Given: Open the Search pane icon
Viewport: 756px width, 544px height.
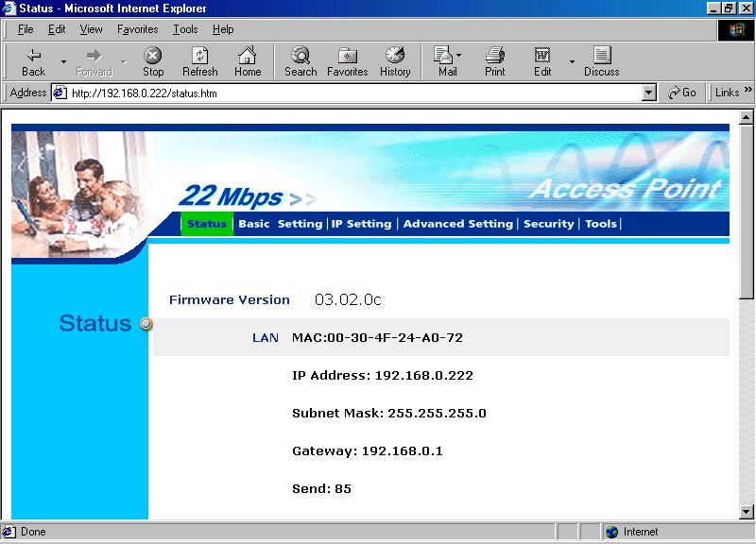Looking at the screenshot, I should [x=301, y=61].
